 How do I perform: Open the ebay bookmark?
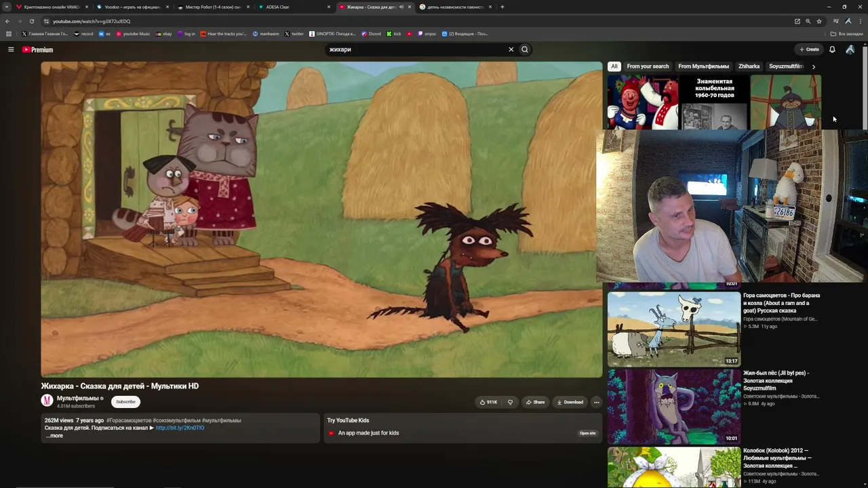click(x=163, y=34)
